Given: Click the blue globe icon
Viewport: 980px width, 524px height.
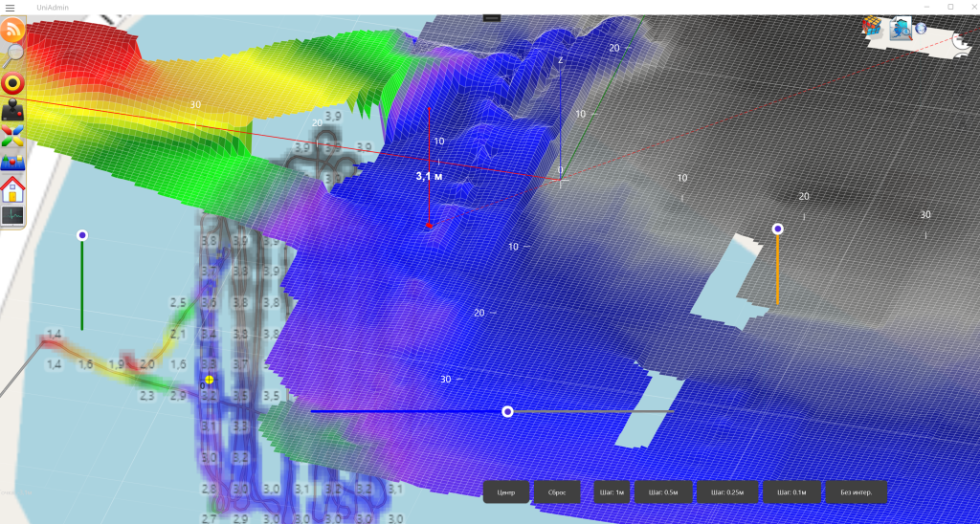Looking at the screenshot, I should (x=921, y=27).
